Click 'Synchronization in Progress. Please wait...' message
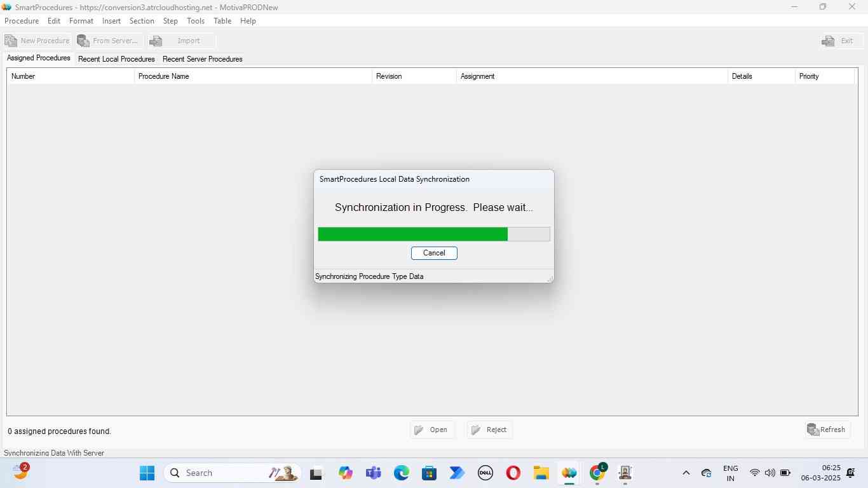Image resolution: width=868 pixels, height=488 pixels. (434, 207)
